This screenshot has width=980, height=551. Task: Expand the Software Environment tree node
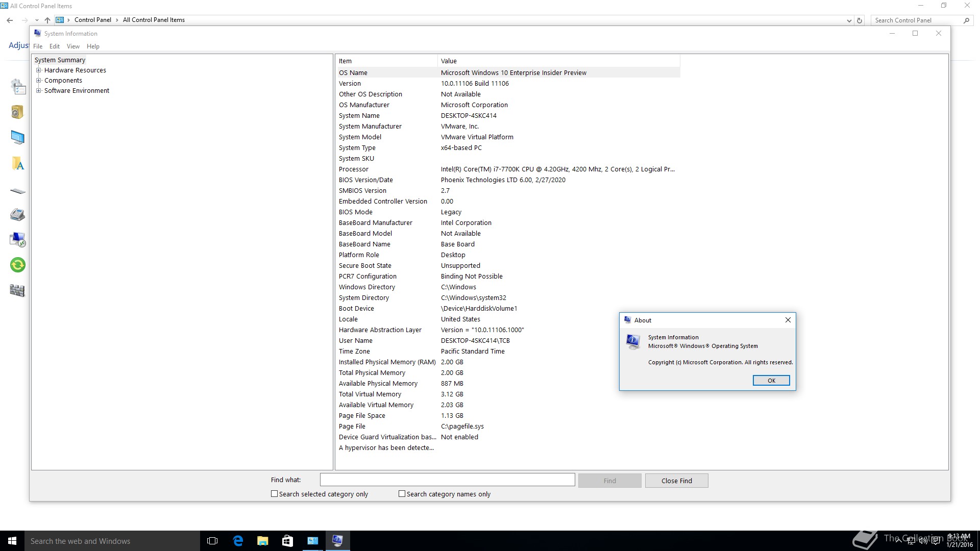coord(38,91)
